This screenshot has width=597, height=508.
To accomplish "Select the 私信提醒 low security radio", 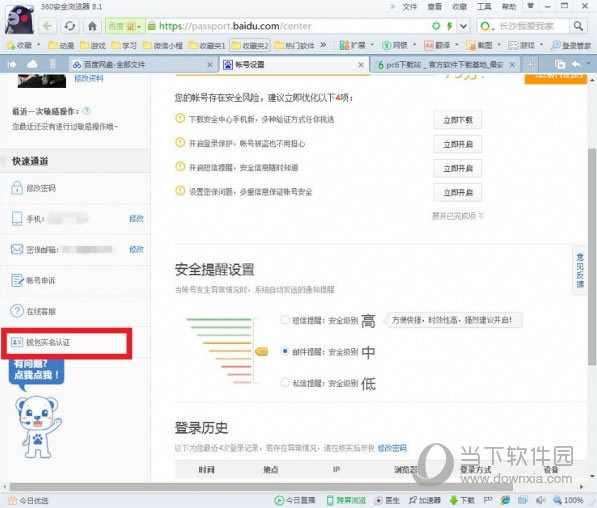I will click(285, 382).
